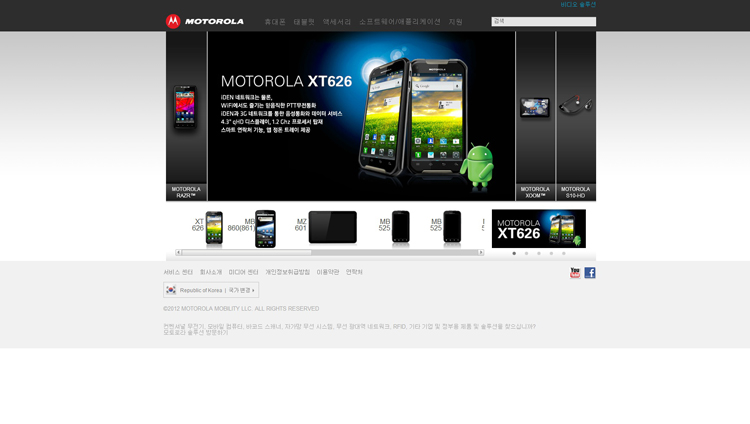The image size is (750, 424).
Task: Select the fifth promo pagination dot
Action: point(564,254)
